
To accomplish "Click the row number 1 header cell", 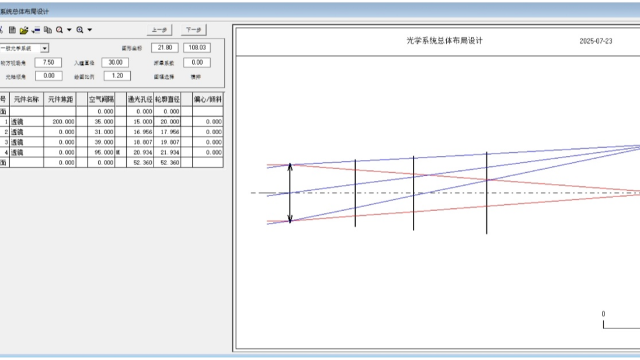I will tap(4, 122).
